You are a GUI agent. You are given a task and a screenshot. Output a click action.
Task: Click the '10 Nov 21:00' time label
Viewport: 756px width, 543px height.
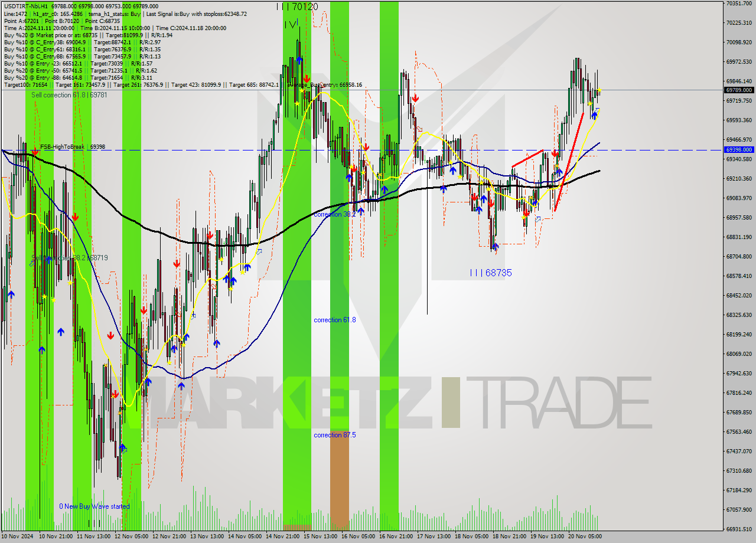click(56, 537)
